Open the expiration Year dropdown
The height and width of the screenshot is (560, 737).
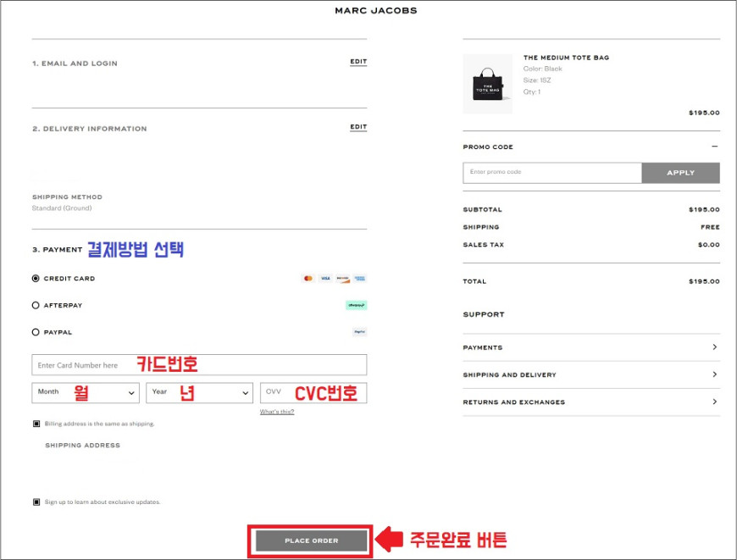199,392
